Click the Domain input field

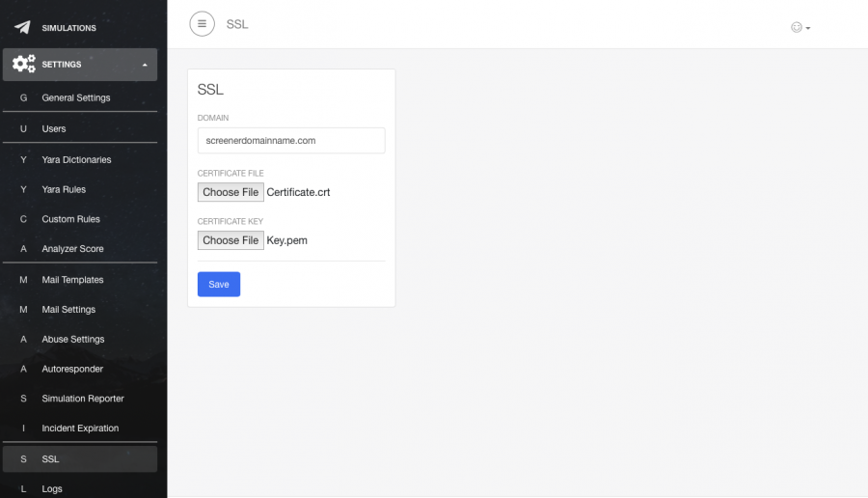291,141
